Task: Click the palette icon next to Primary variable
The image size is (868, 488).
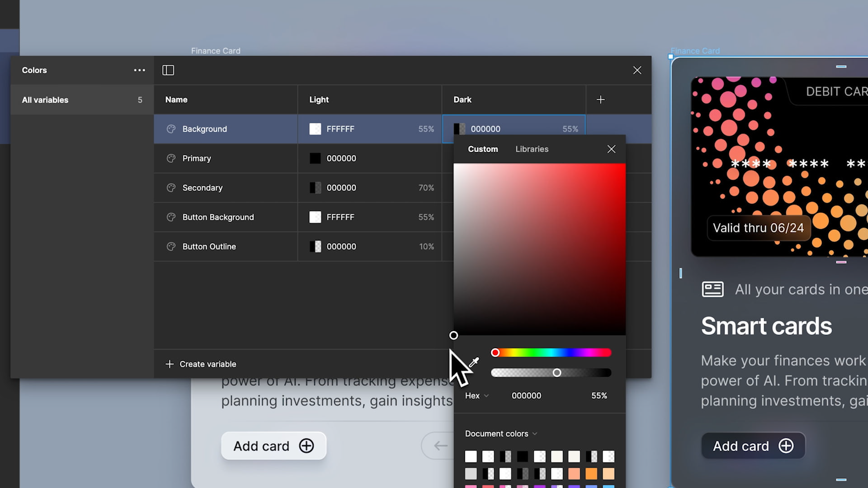Action: coord(172,158)
